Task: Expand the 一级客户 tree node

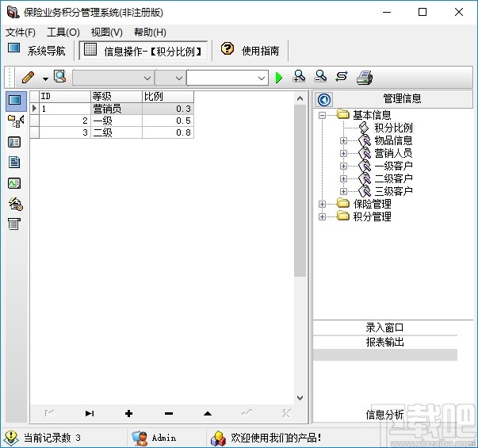Action: pos(343,167)
